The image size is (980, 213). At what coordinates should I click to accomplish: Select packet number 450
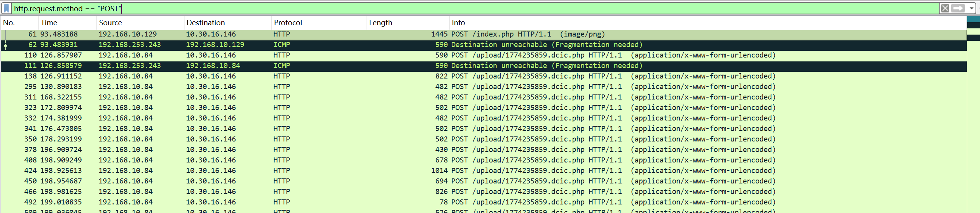(484, 181)
